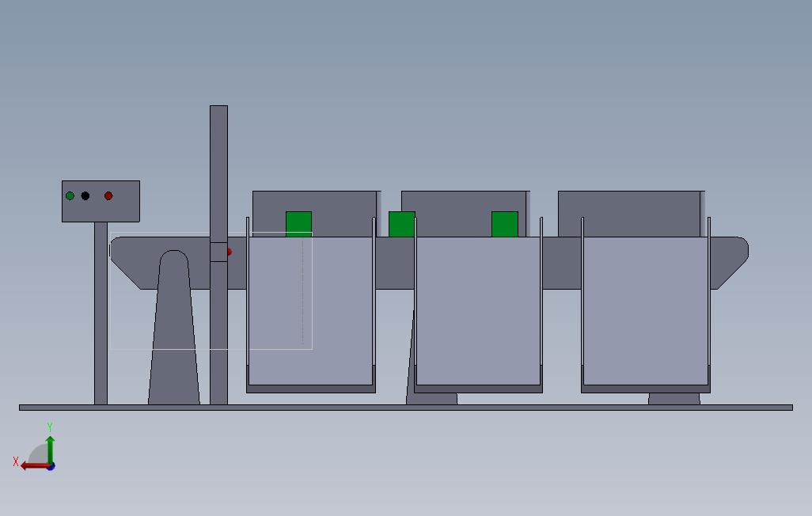
Task: Select the middle green block on the conveyor
Action: [x=402, y=224]
